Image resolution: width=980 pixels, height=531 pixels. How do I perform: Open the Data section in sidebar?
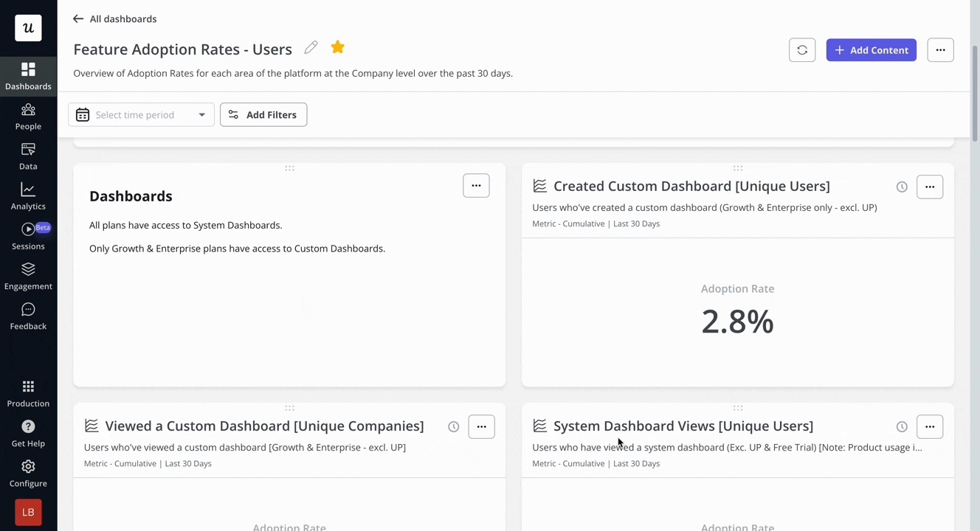coord(28,156)
